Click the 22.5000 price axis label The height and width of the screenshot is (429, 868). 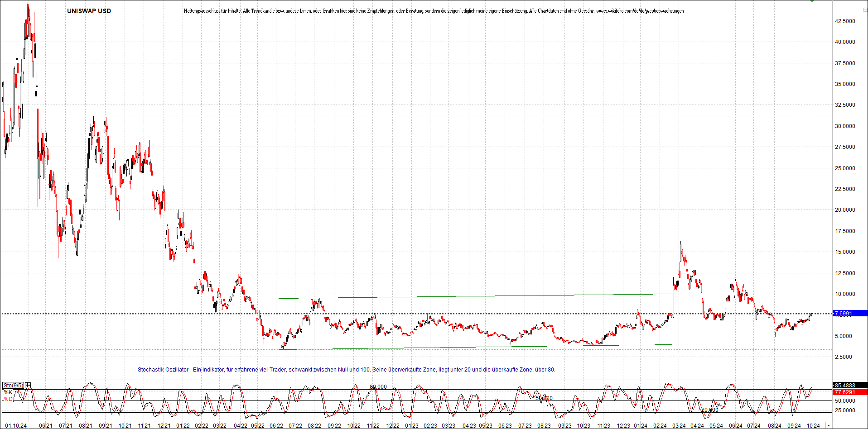(845, 189)
